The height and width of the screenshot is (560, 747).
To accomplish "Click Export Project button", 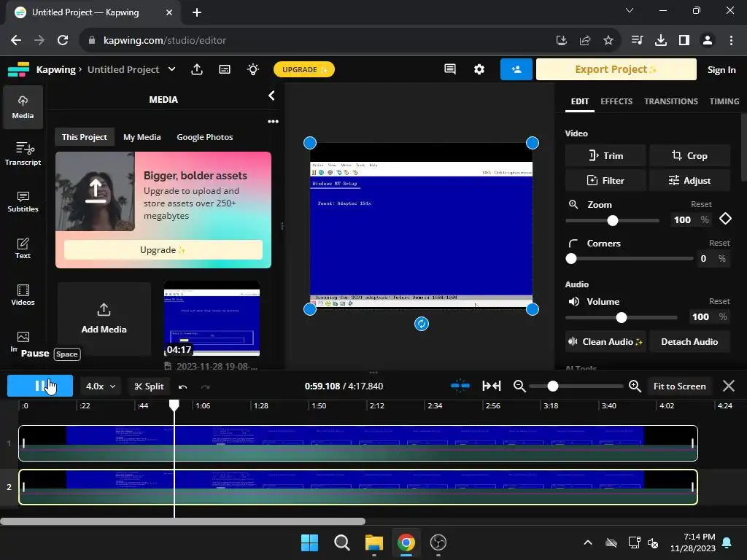I will [x=616, y=69].
